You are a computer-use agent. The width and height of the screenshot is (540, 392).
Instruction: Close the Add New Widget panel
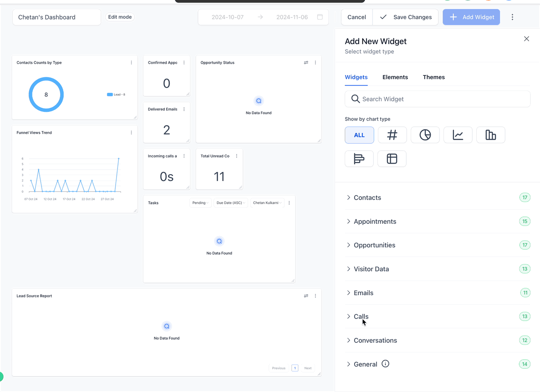click(526, 39)
